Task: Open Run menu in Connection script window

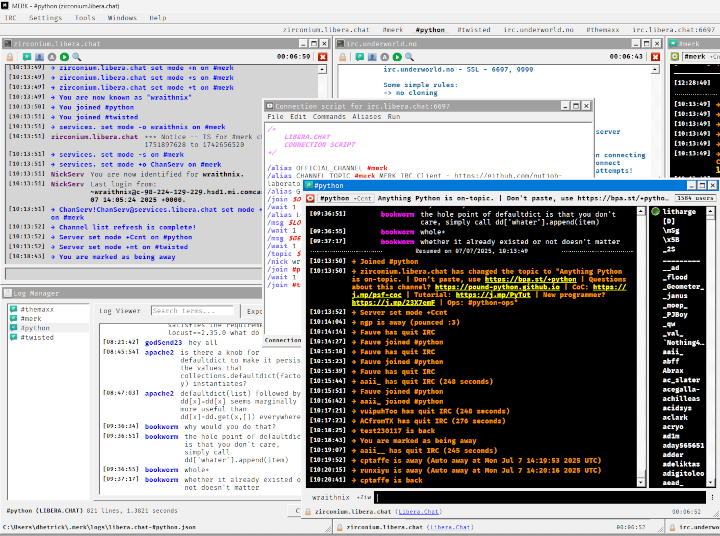Action: [394, 117]
